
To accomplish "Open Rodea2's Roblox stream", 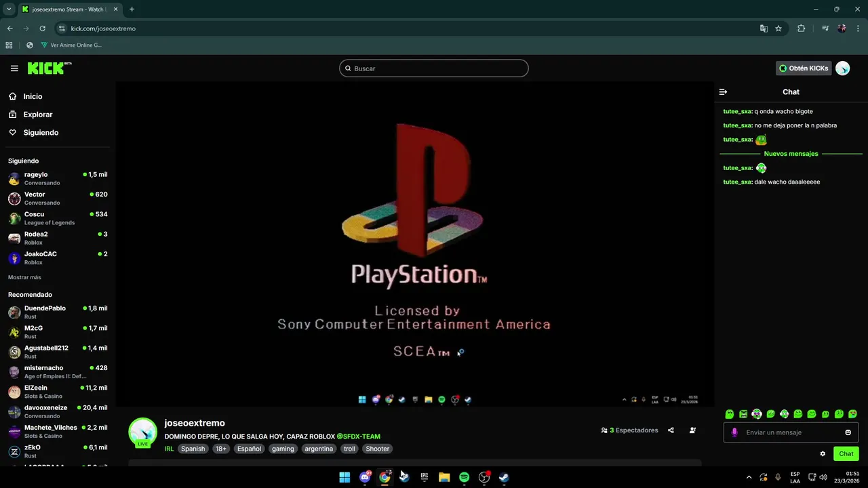I will 58,238.
